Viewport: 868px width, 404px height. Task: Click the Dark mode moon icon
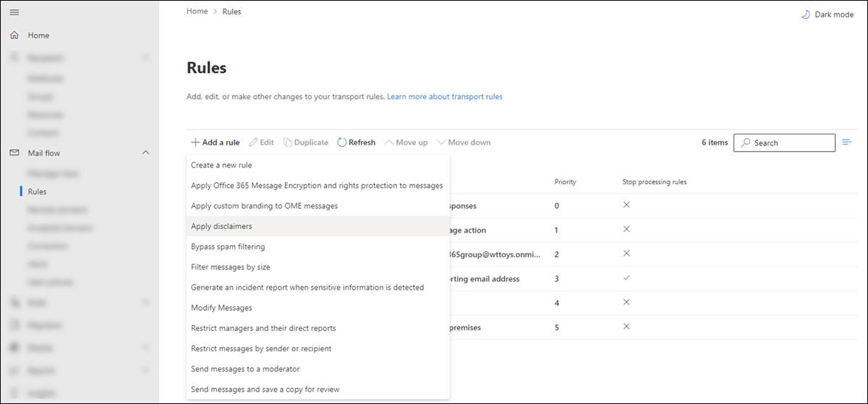(x=806, y=14)
